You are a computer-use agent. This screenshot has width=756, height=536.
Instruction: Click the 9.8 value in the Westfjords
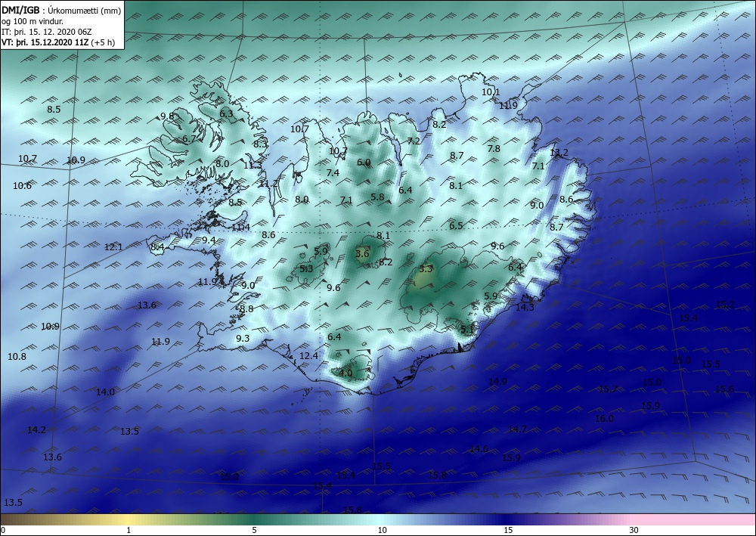167,116
